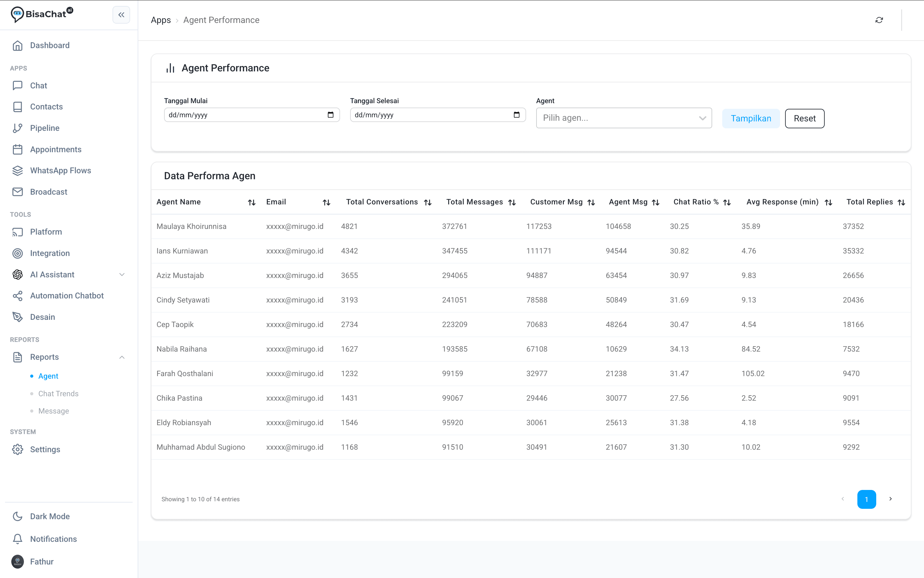Click the Apps breadcrumb link
924x578 pixels.
click(x=161, y=20)
